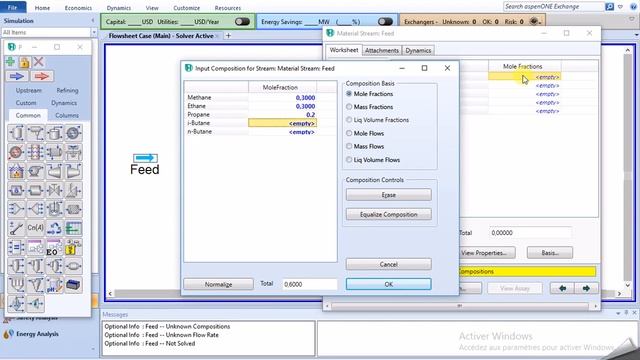Select the Tank icon in the palette

pos(54,133)
